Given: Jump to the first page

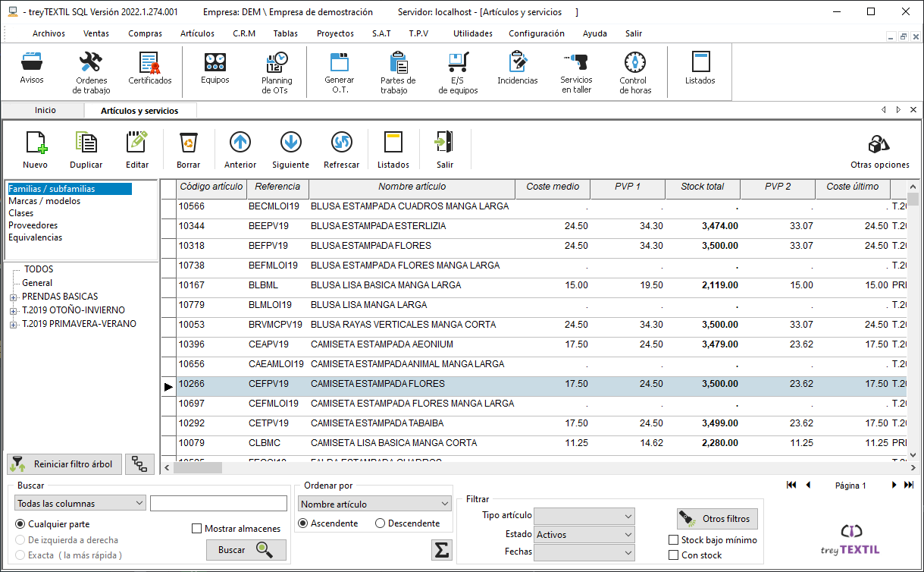Looking at the screenshot, I should pos(791,485).
